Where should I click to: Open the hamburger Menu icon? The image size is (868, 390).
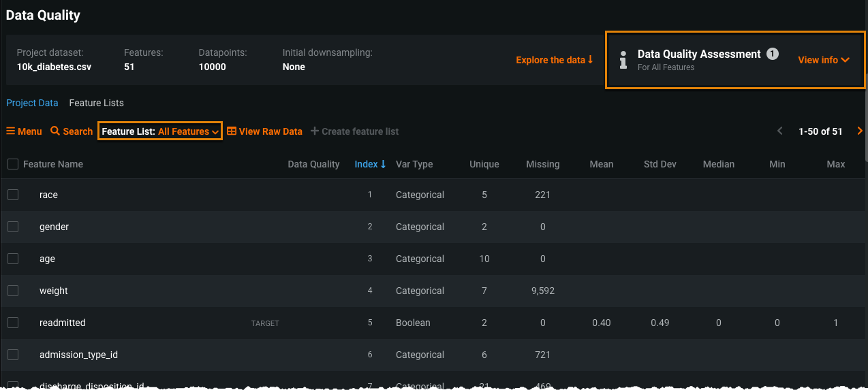tap(11, 131)
